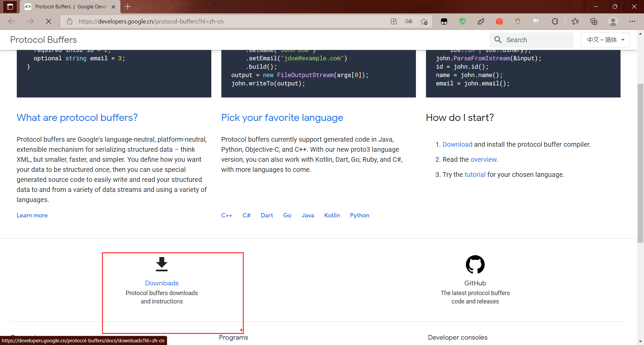
Task: Add this page to favorites
Action: tap(424, 21)
